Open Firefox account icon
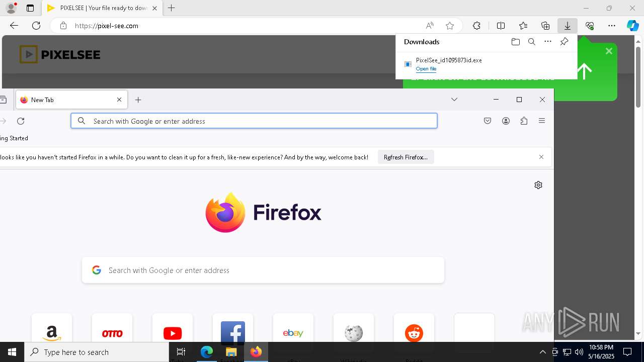 pyautogui.click(x=506, y=121)
